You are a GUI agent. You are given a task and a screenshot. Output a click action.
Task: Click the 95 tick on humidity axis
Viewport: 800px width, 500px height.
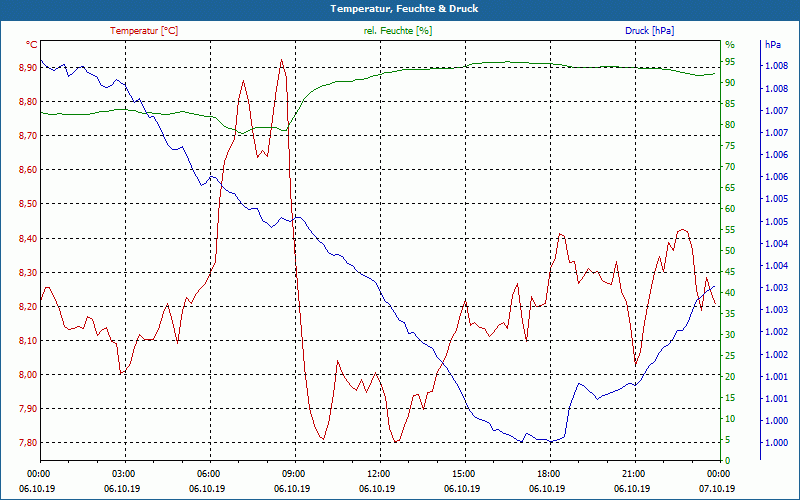(730, 62)
